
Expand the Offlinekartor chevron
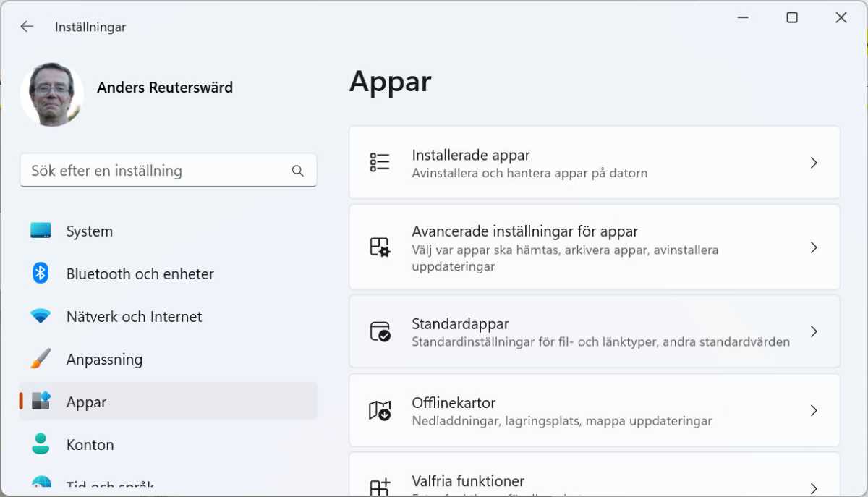[814, 410]
